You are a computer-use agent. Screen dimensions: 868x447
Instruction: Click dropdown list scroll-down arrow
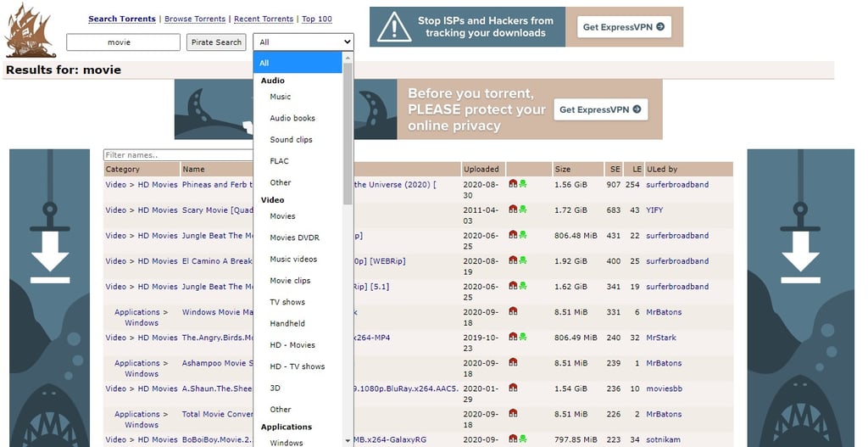pos(348,441)
